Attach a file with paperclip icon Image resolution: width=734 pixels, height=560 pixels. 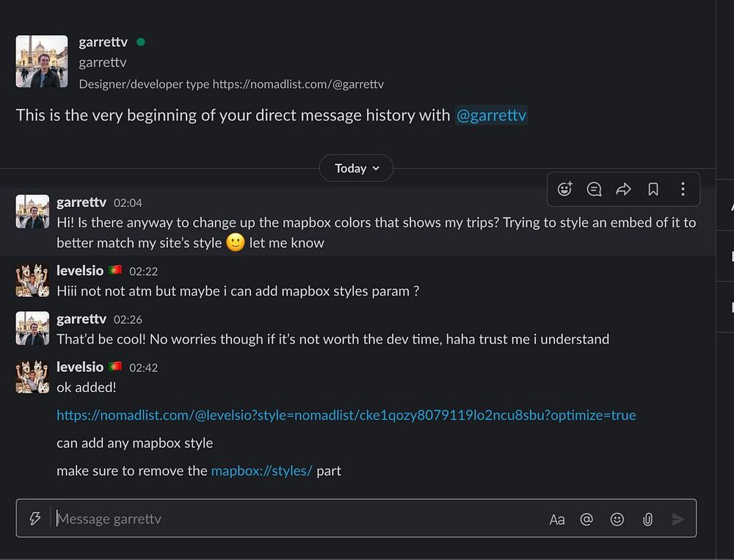(647, 520)
